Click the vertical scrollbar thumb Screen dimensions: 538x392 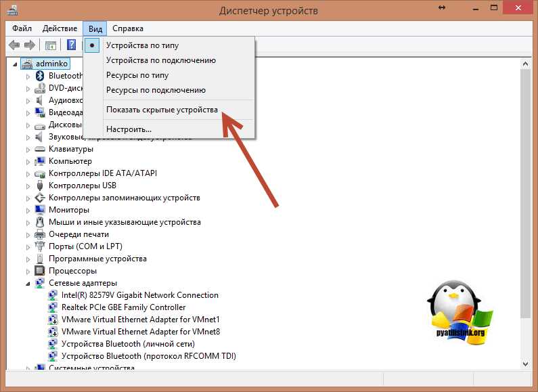(525, 194)
